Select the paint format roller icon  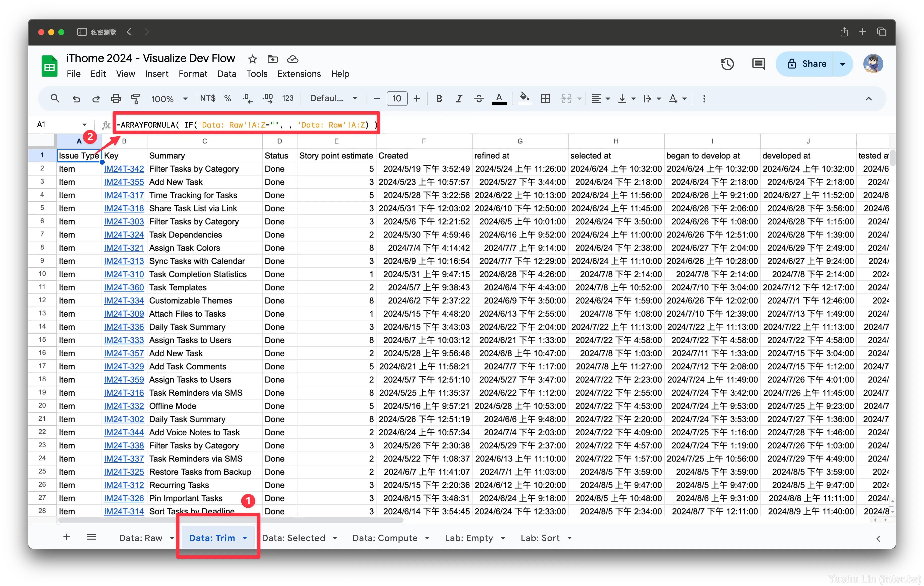[135, 99]
